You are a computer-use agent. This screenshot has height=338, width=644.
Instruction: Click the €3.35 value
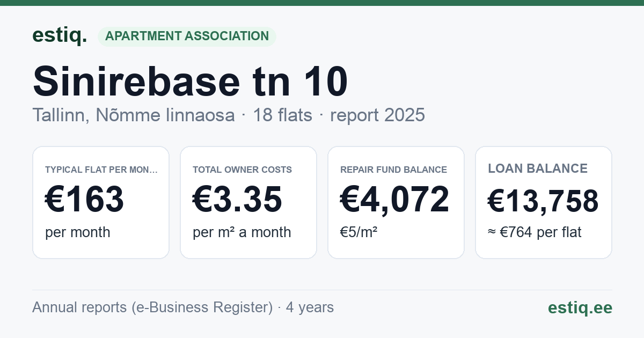point(237,199)
